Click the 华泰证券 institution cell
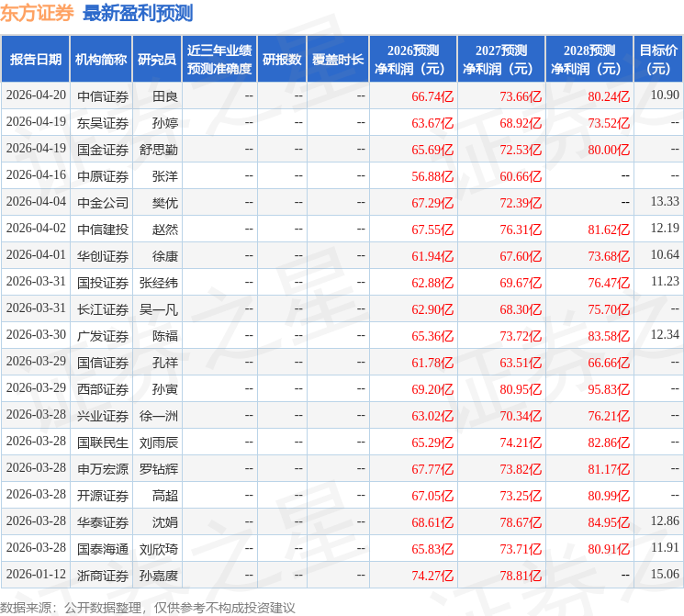This screenshot has height=616, width=684. point(103,522)
